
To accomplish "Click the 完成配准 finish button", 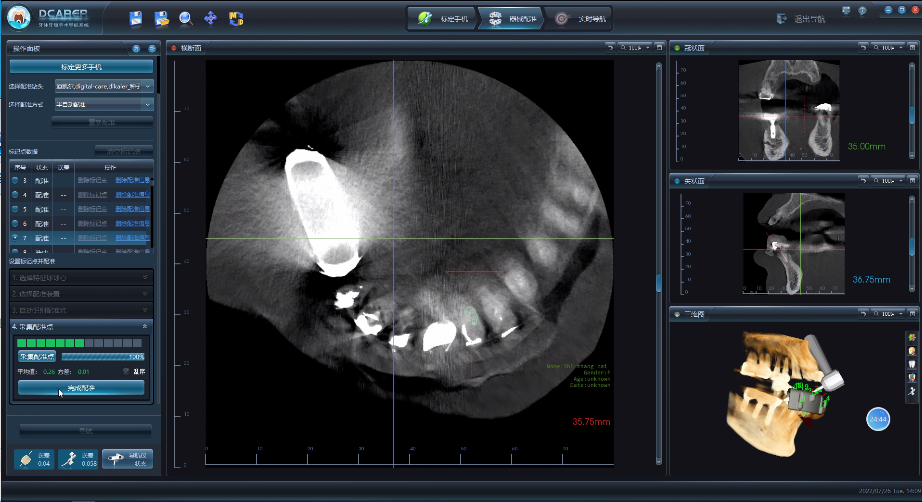I will [x=81, y=387].
